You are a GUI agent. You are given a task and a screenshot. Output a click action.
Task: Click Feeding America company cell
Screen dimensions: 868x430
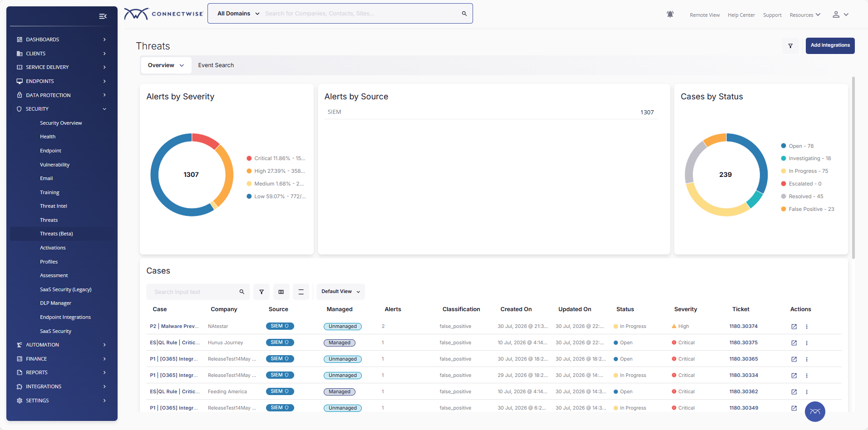coord(227,391)
